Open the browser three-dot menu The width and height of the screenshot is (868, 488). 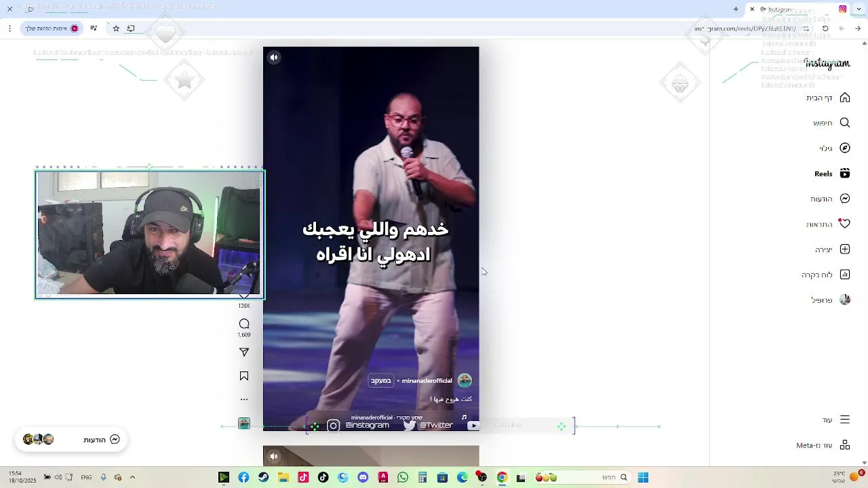(9, 28)
